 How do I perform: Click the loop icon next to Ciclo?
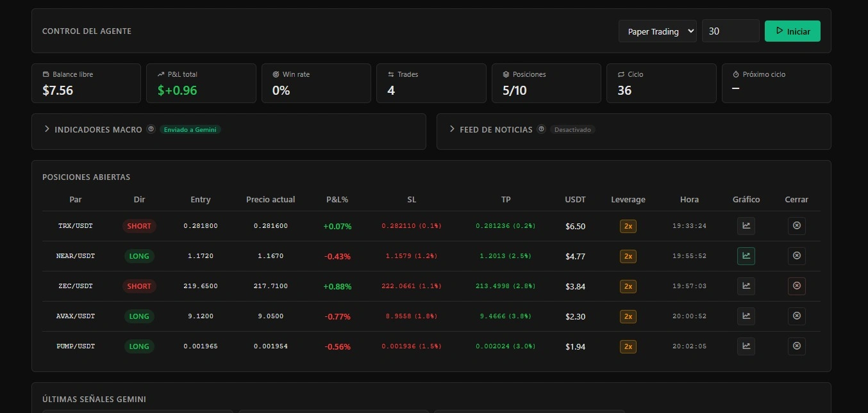pos(621,74)
